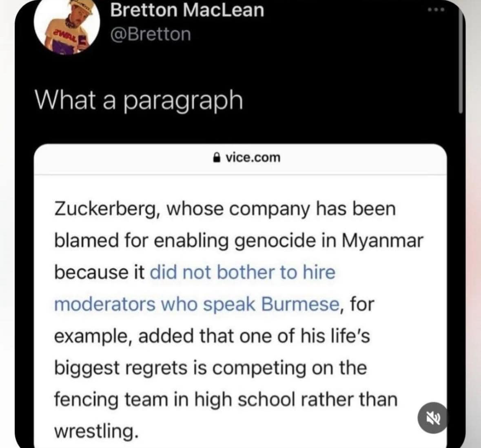
Task: Click the lock symbol in the address bar
Action: (216, 157)
